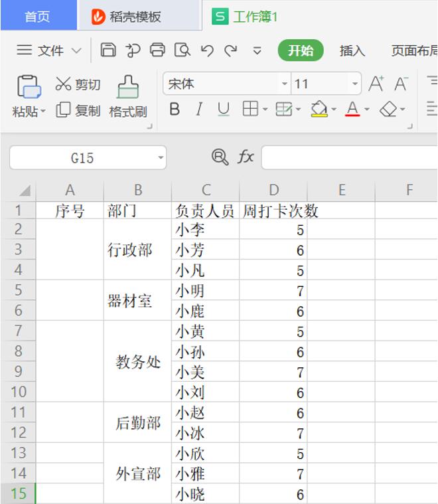Expand the font group dialog launcher
Image resolution: width=438 pixels, height=504 pixels.
coord(409,127)
